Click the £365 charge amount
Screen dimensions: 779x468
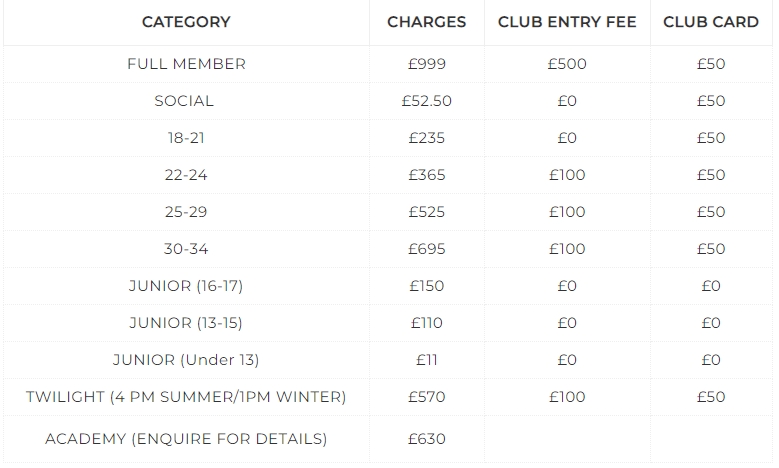(x=427, y=175)
